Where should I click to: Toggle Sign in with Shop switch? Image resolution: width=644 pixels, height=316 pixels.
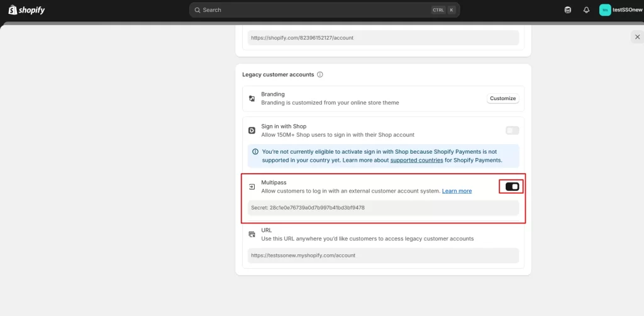[x=512, y=131]
